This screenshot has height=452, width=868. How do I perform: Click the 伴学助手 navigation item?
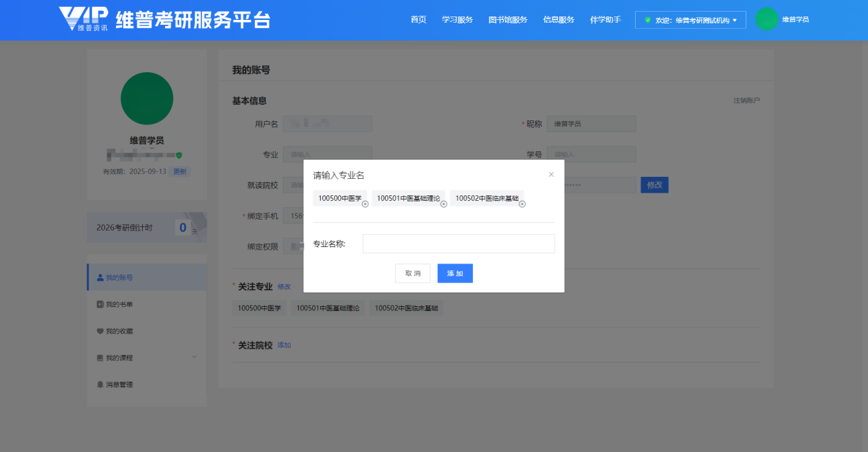coord(605,19)
